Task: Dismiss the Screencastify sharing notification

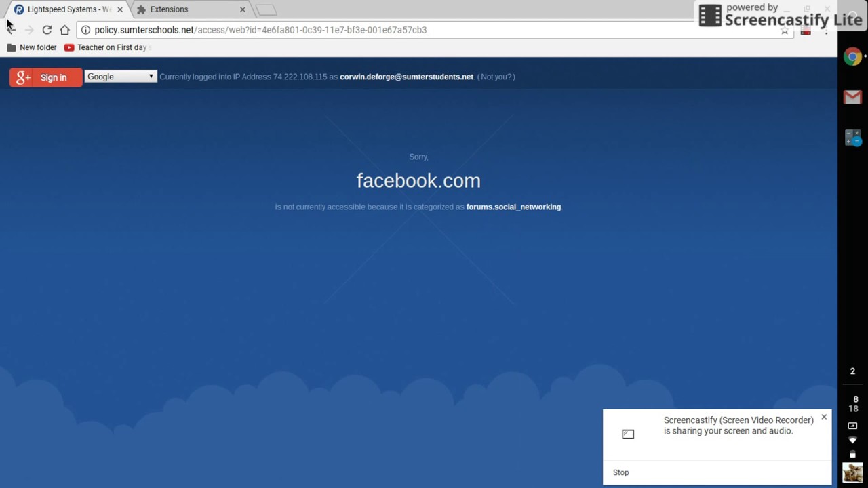Action: [824, 417]
